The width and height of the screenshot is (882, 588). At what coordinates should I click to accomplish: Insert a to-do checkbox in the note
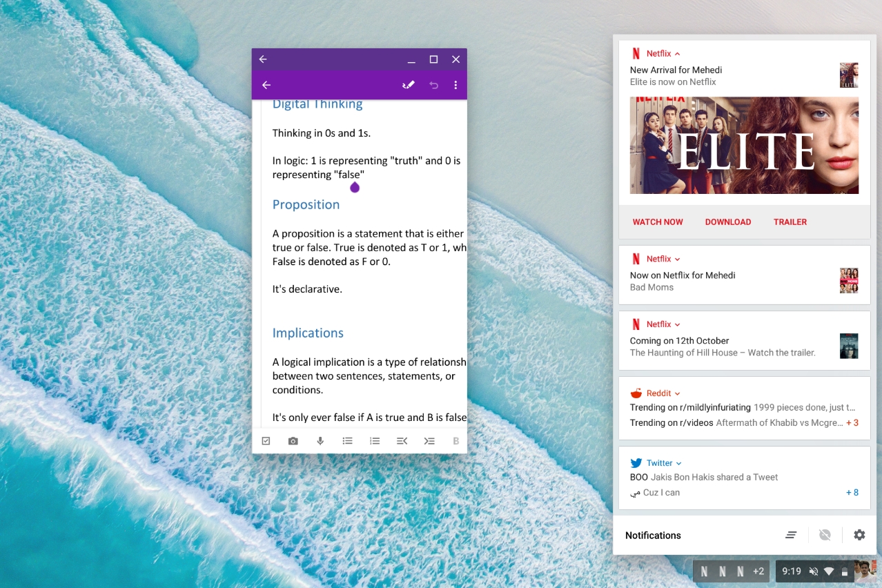(266, 441)
